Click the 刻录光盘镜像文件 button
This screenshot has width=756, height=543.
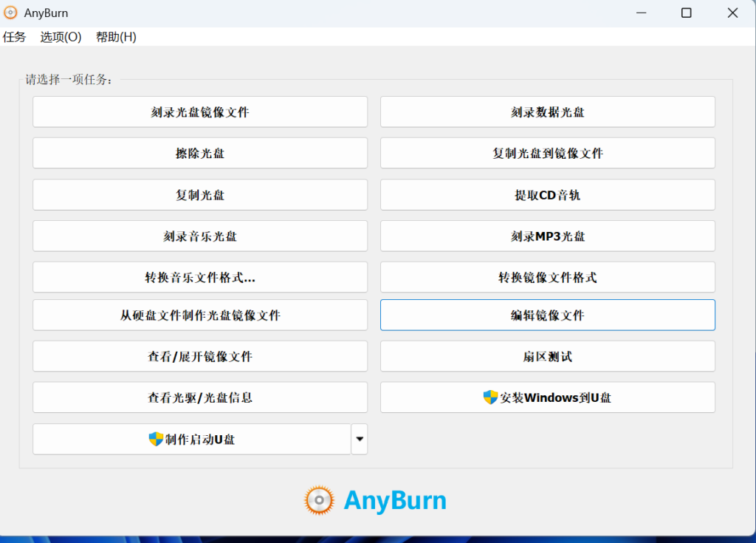coord(200,112)
